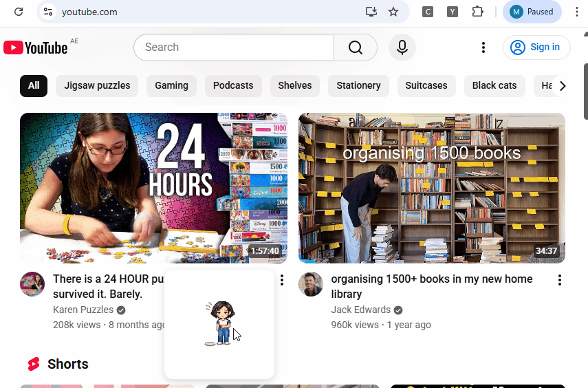Image resolution: width=588 pixels, height=388 pixels.
Task: Click the magnifying glass search button
Action: click(x=355, y=47)
